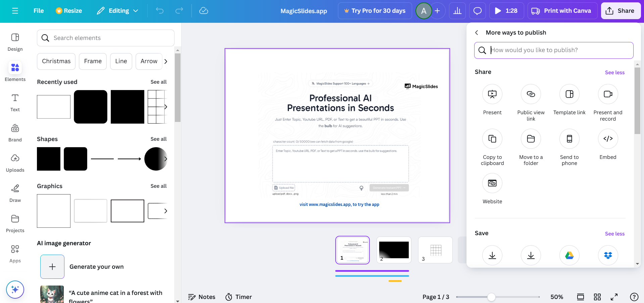The height and width of the screenshot is (303, 644).
Task: Start presentation with the 1:28 play button
Action: 506,11
